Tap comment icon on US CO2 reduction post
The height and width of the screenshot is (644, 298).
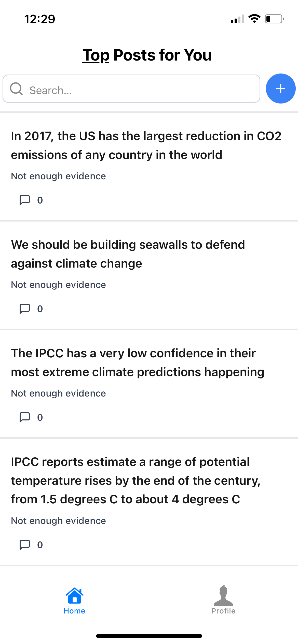click(x=25, y=200)
